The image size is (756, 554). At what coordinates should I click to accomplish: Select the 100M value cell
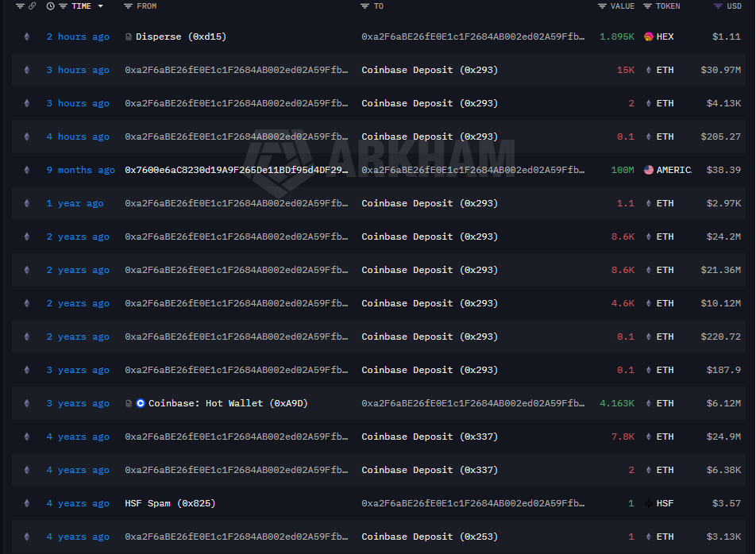click(x=623, y=170)
